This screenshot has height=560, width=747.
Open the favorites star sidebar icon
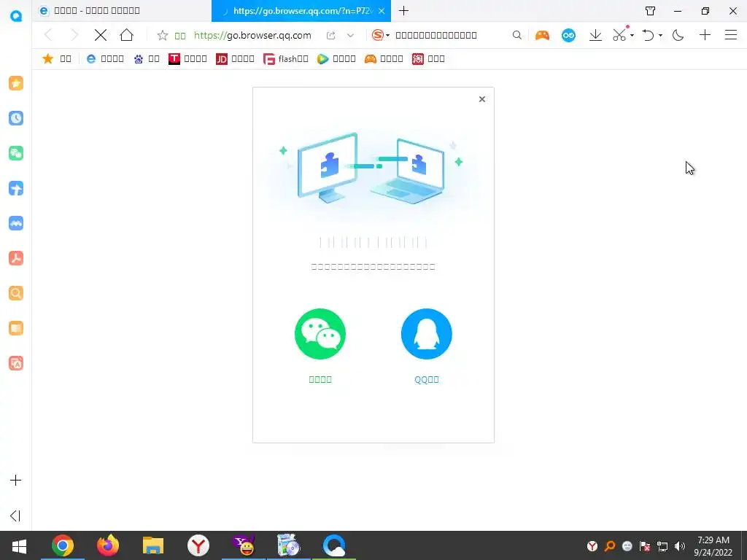pos(16,83)
